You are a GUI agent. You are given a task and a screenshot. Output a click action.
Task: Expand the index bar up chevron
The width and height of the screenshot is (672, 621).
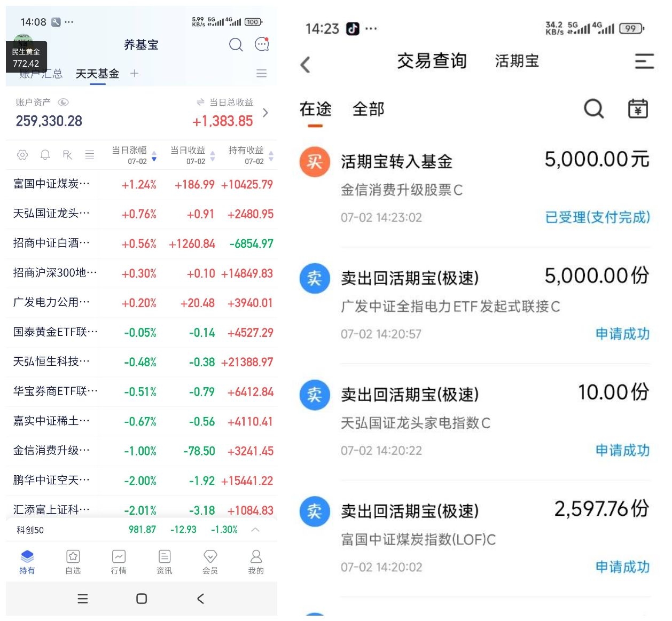(x=255, y=530)
